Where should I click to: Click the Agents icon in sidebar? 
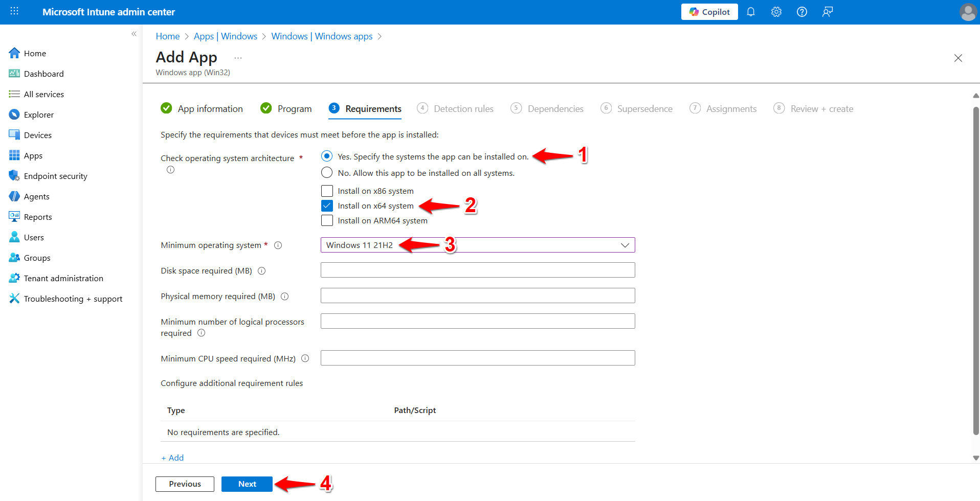pos(14,196)
